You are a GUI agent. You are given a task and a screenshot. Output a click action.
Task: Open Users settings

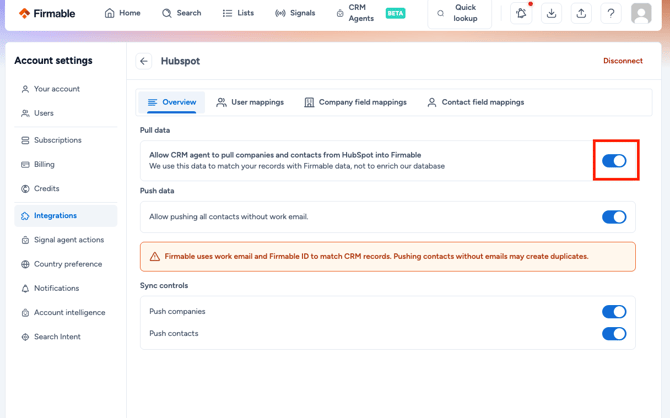pyautogui.click(x=66, y=113)
